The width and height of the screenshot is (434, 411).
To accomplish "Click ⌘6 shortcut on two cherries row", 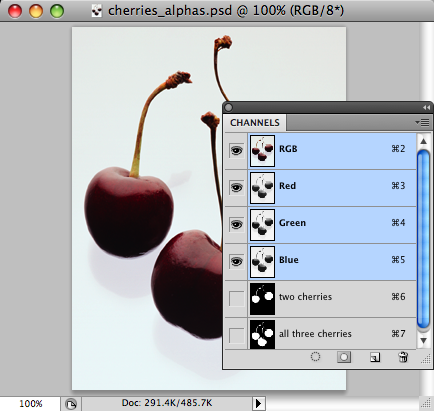I will pos(398,297).
